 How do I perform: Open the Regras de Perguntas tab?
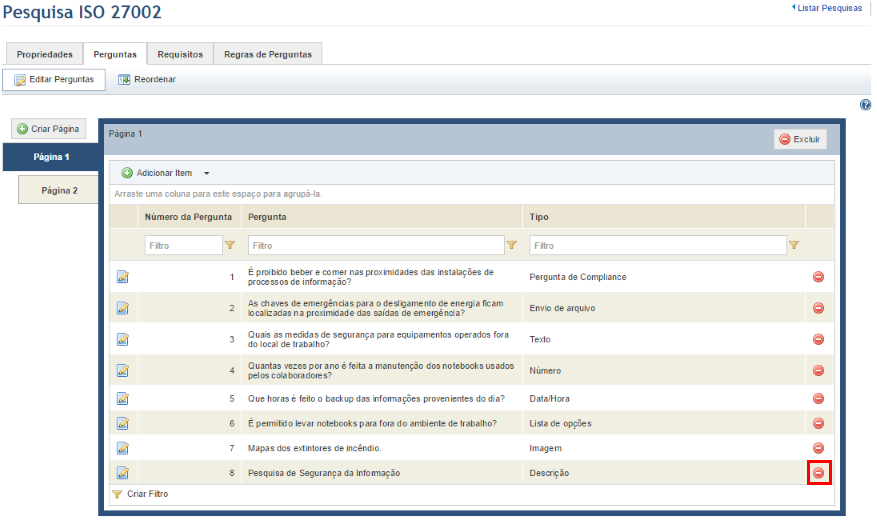tap(268, 54)
